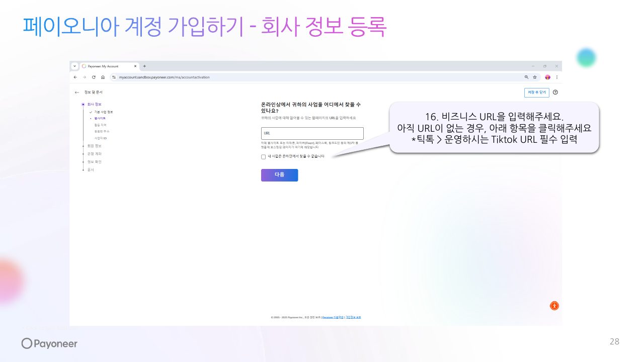This screenshot has height=362, width=644.
Task: Check 내 사업은 온라인에서 찾을 수 없습니다 checkbox
Action: point(263,157)
